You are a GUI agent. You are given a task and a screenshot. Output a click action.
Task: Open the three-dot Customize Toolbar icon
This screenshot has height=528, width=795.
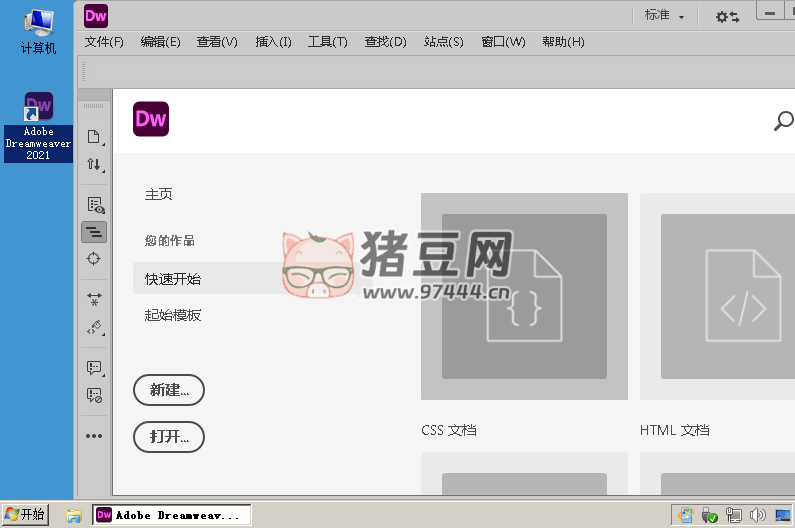pyautogui.click(x=94, y=436)
